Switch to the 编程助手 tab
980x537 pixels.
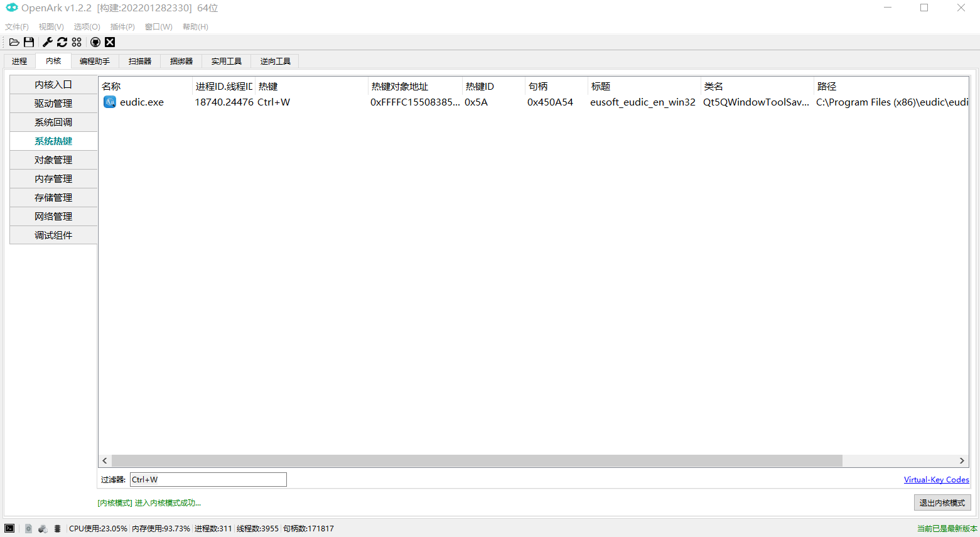(95, 61)
